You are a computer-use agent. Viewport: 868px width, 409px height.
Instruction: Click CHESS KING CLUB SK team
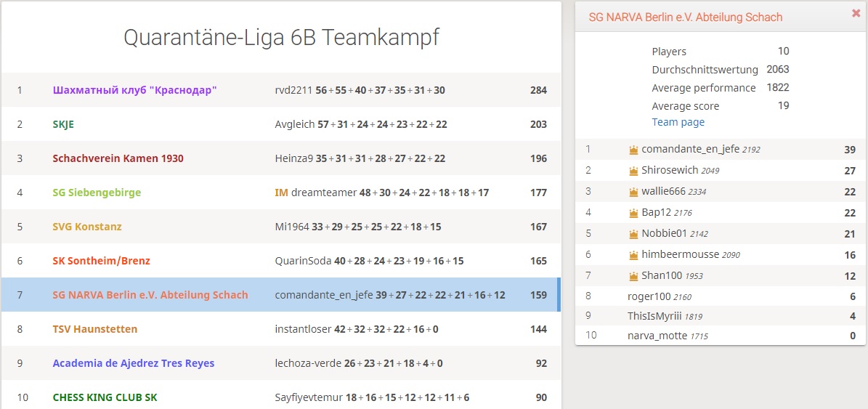(x=105, y=397)
